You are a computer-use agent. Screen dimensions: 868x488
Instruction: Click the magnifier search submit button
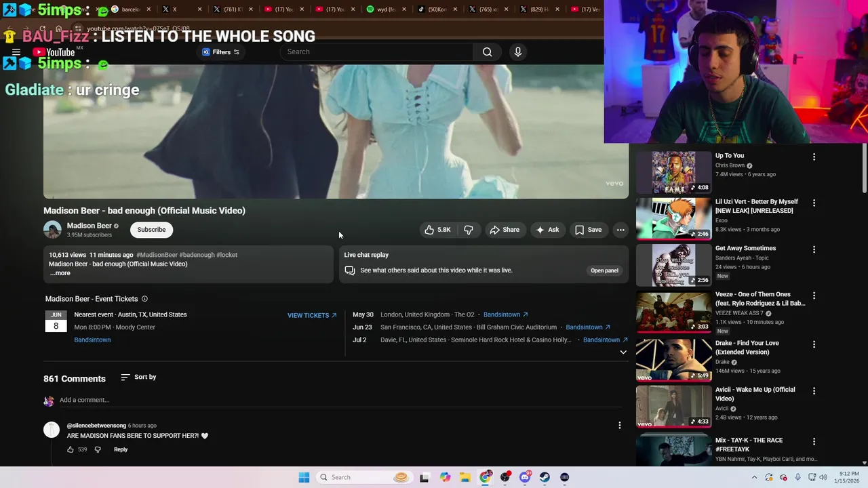click(487, 52)
